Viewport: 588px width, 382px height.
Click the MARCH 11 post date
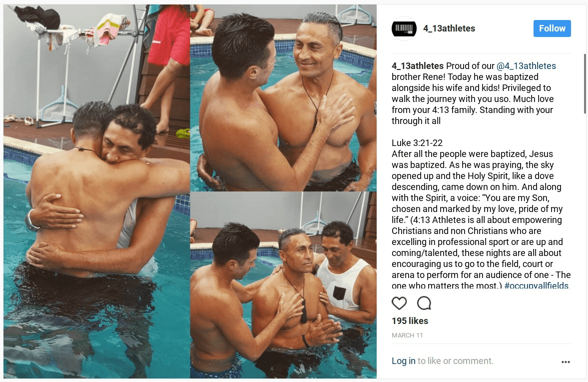click(407, 335)
